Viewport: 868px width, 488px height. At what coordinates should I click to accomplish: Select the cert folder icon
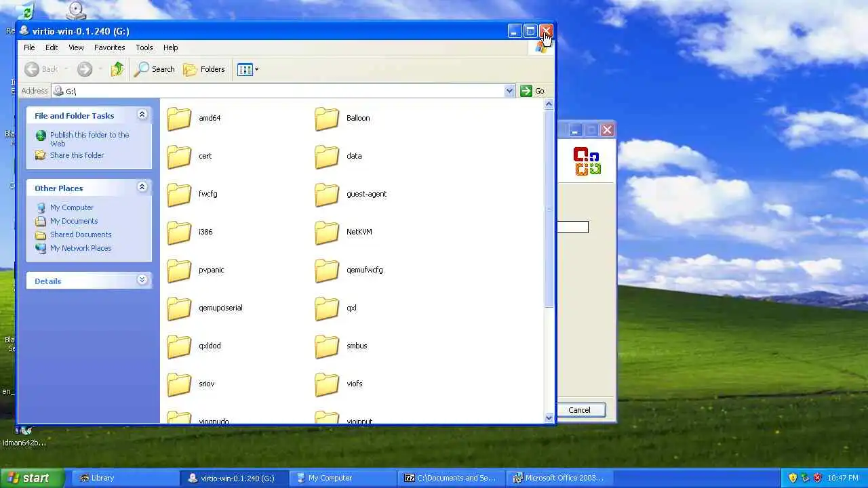tap(180, 157)
